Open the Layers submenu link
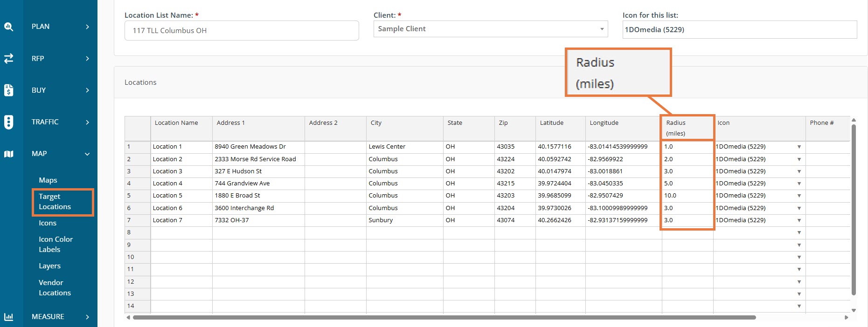Viewport: 868px width, 327px height. click(49, 266)
